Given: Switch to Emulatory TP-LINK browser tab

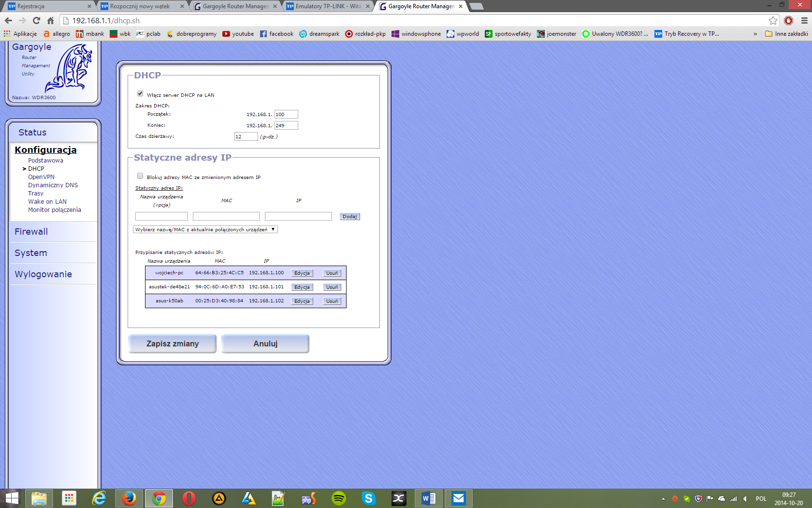Looking at the screenshot, I should point(328,6).
